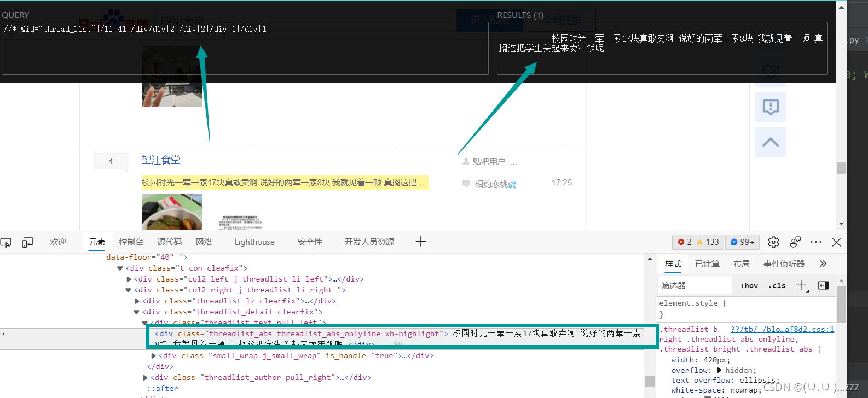
Task: Collapse the t_con cleafix div node
Action: point(120,268)
